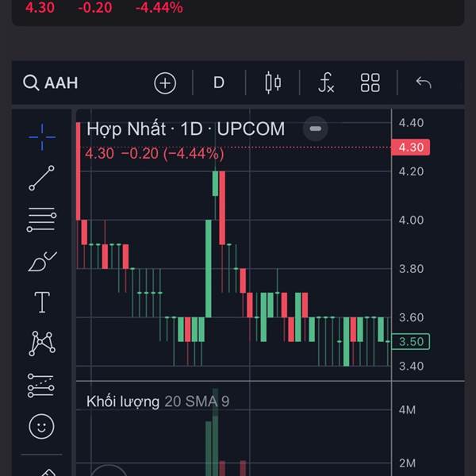
Task: Open the forecasting and measurement tools
Action: 41,386
